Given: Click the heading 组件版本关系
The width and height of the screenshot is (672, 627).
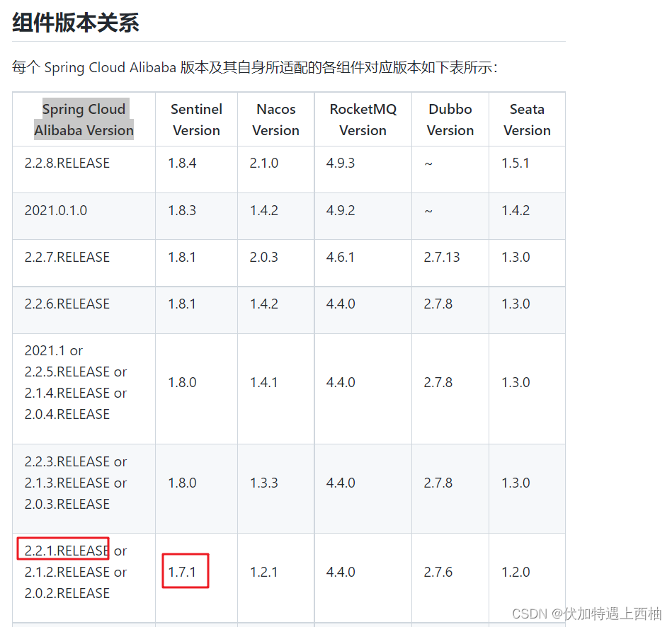Looking at the screenshot, I should pos(76,22).
